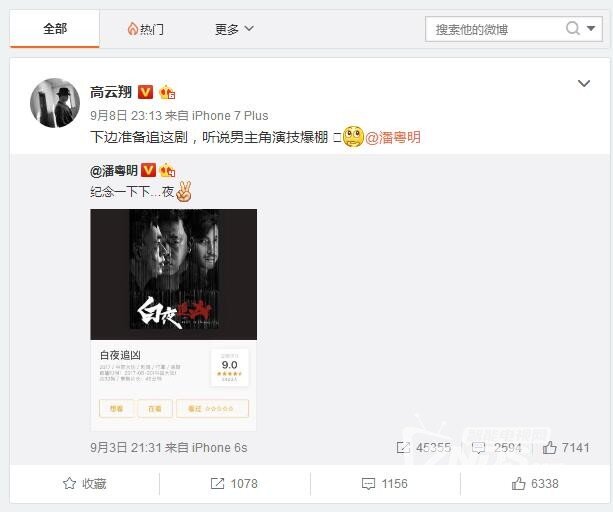
Task: Open the 高云翔 username link
Action: [x=111, y=92]
